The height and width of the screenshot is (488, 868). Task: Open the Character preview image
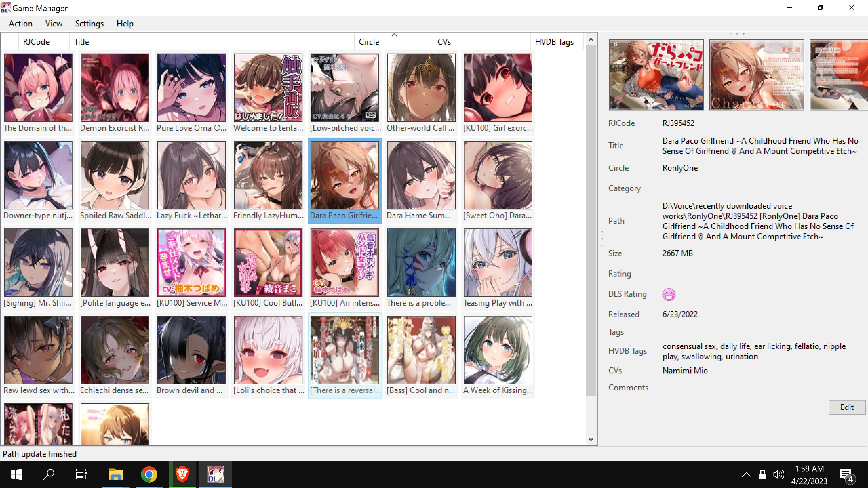click(x=757, y=75)
